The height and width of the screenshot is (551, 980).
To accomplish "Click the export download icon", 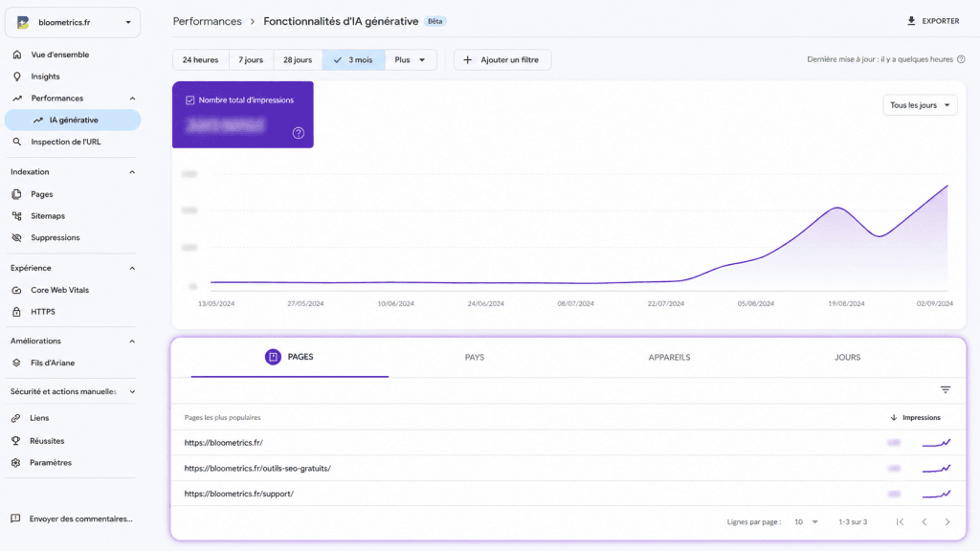I will 911,21.
